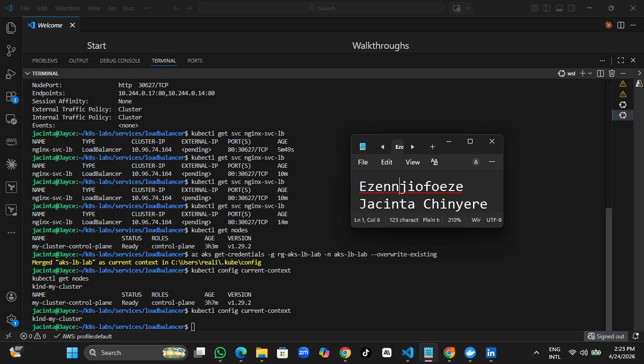The image size is (644, 364).
Task: Select the highlighted active wsl terminal
Action: pyautogui.click(x=623, y=115)
